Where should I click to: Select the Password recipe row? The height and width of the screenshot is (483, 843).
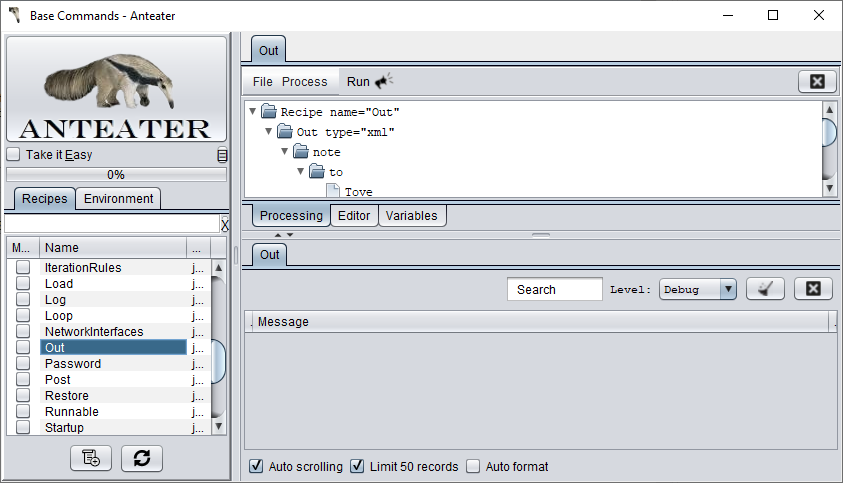pyautogui.click(x=113, y=363)
